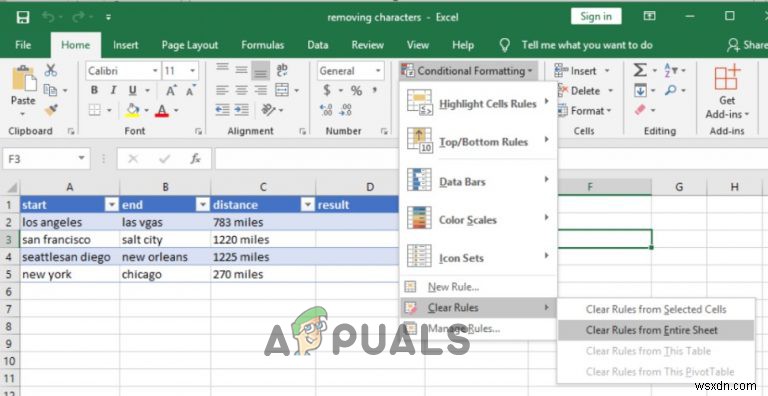
Task: Open the File tab
Action: (x=23, y=45)
